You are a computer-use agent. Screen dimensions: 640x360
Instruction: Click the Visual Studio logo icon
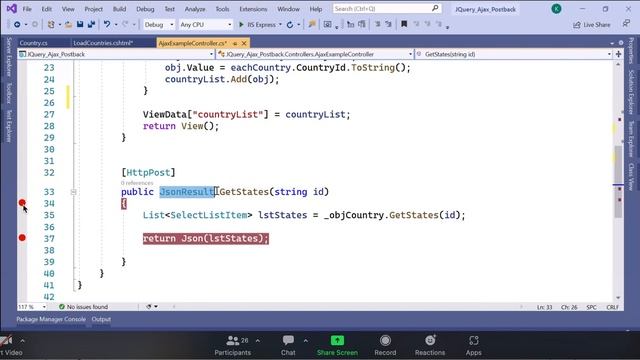[x=11, y=9]
